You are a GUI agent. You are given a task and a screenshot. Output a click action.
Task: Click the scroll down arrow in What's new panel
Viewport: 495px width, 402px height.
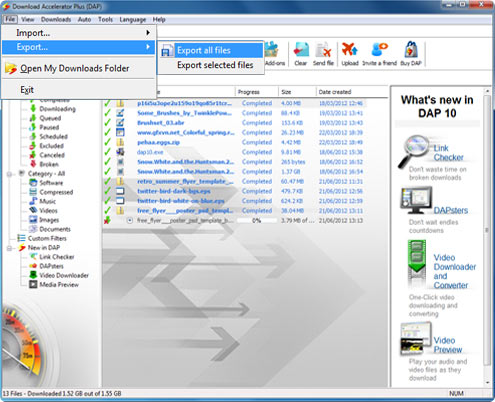coord(487,383)
